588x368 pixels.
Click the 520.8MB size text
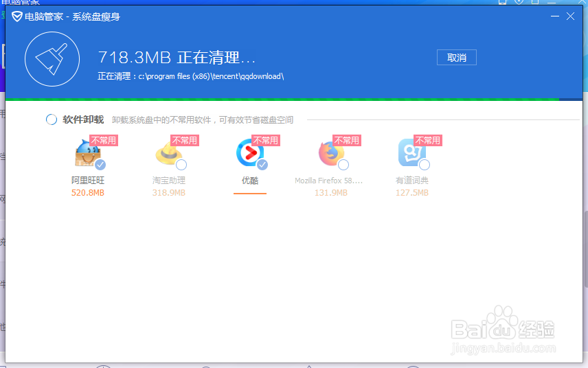(88, 193)
